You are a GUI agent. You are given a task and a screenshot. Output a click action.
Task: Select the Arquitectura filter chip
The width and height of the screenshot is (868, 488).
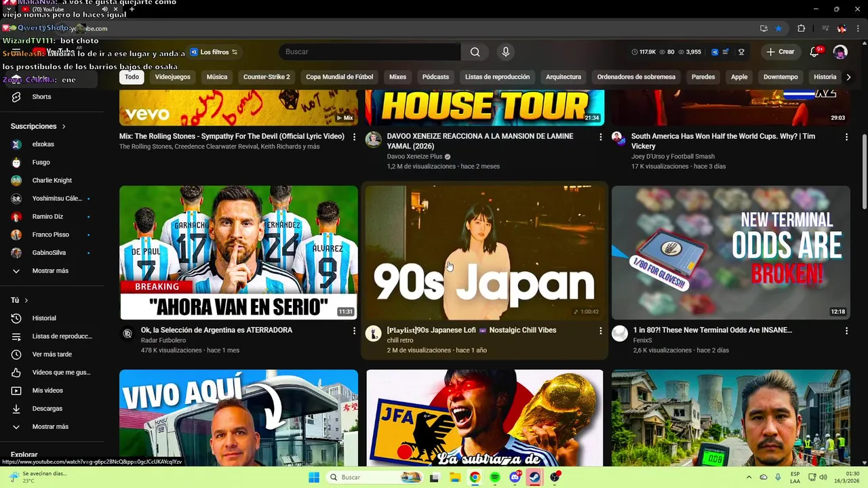pos(564,77)
